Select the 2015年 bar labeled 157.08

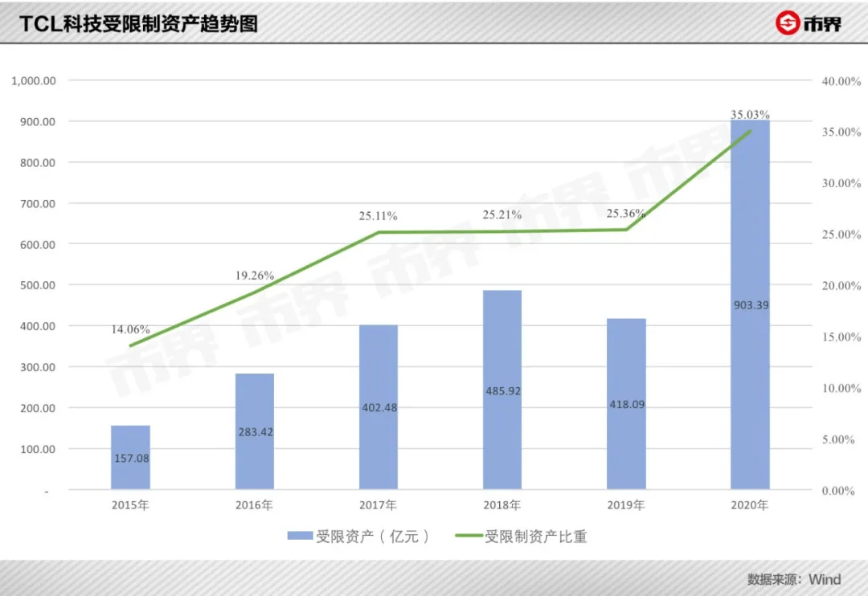click(x=131, y=457)
